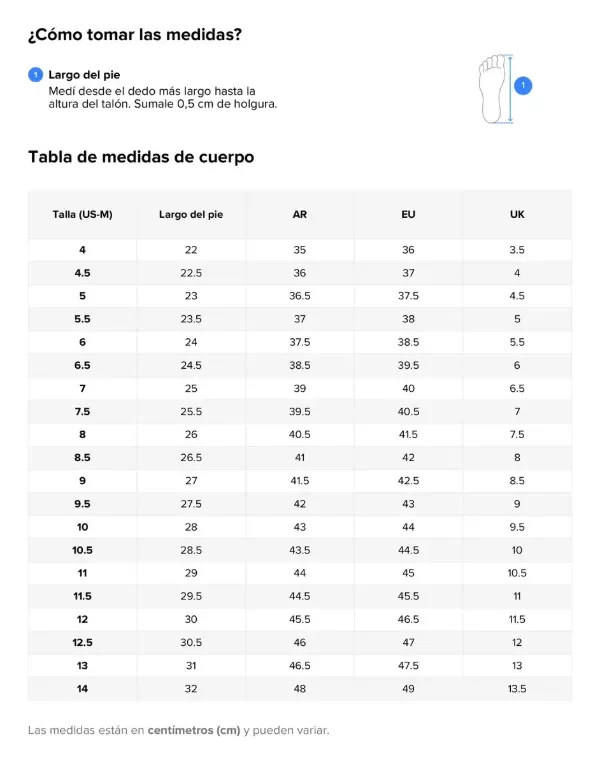Image resolution: width=600 pixels, height=764 pixels.
Task: Click the foot length value 32
Action: [x=191, y=688]
